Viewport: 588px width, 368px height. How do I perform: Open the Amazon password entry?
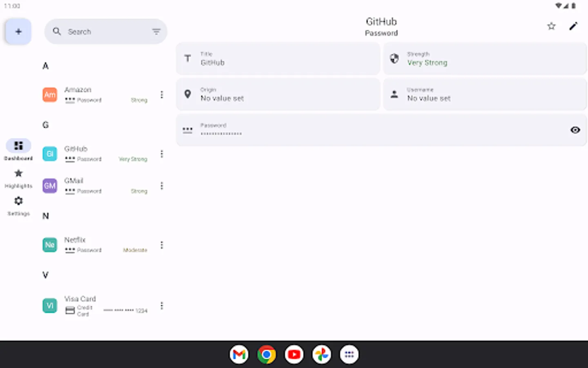coord(105,95)
